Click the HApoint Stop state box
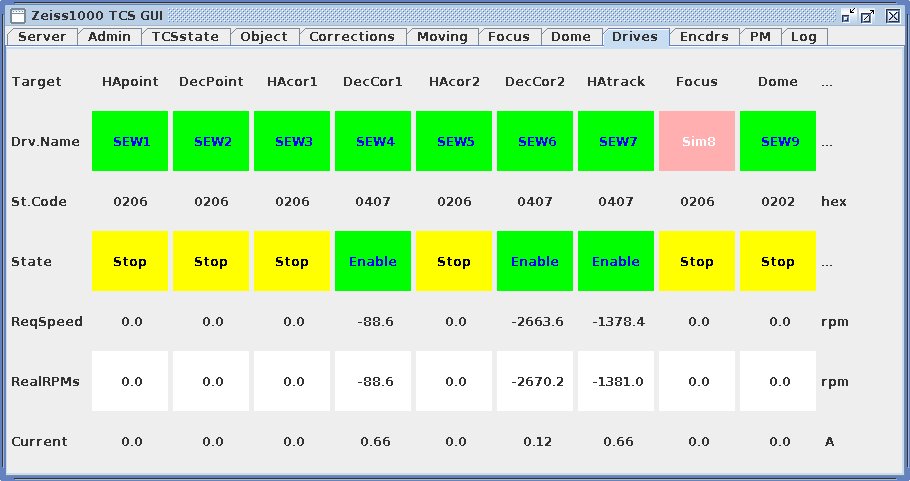The image size is (910, 481). click(x=130, y=261)
